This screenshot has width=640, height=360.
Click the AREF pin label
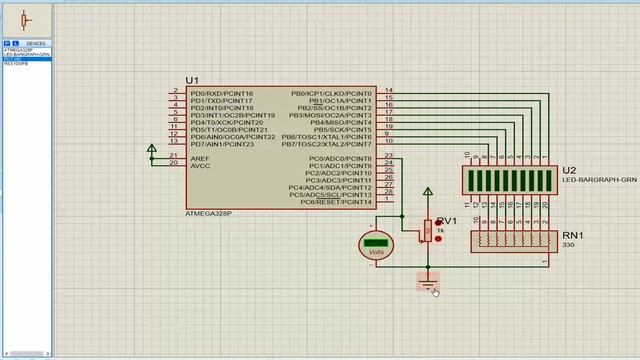(x=200, y=159)
